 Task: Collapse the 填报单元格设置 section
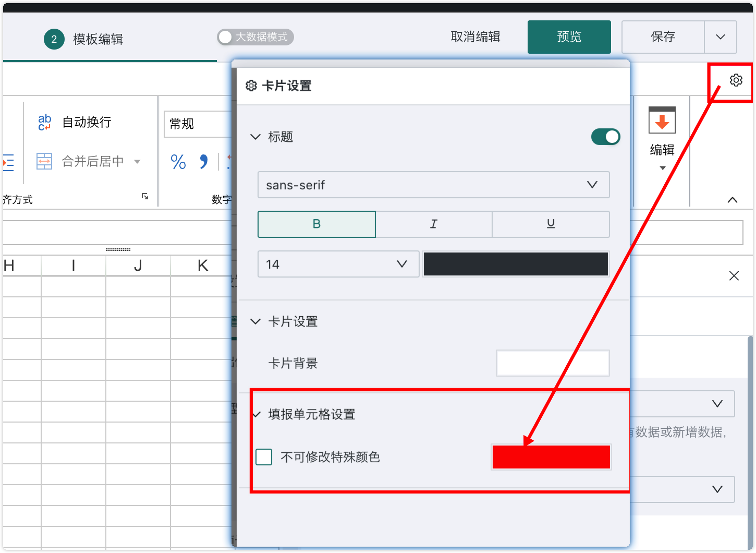pyautogui.click(x=256, y=414)
